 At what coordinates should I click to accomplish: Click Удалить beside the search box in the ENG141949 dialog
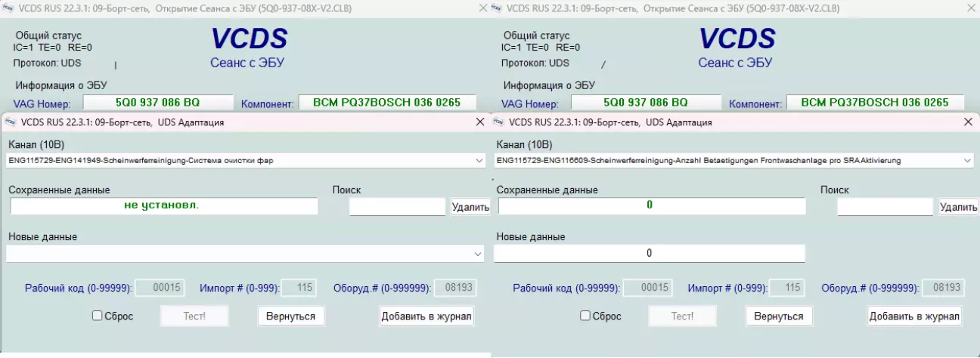(x=470, y=207)
